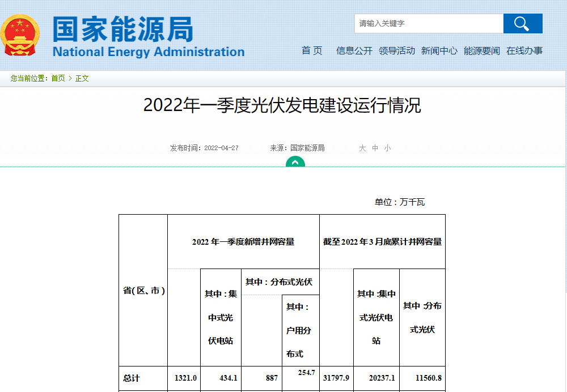Click the 首页 breadcrumb link
Image resolution: width=567 pixels, height=392 pixels.
[58, 78]
